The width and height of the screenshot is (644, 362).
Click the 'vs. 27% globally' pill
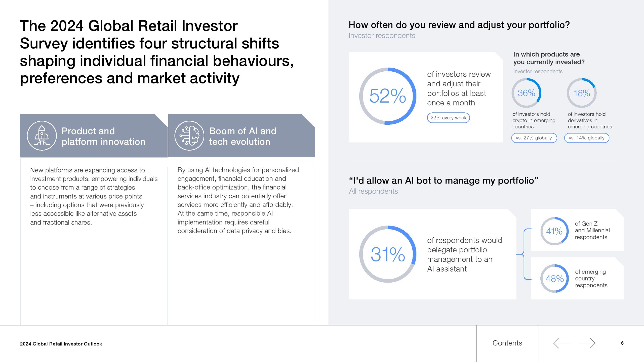pyautogui.click(x=534, y=138)
